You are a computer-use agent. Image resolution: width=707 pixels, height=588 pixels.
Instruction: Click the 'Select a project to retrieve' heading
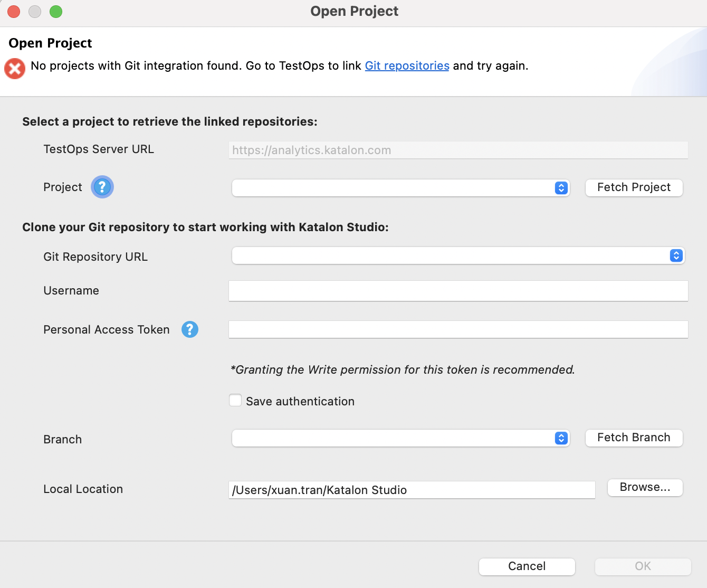(170, 122)
